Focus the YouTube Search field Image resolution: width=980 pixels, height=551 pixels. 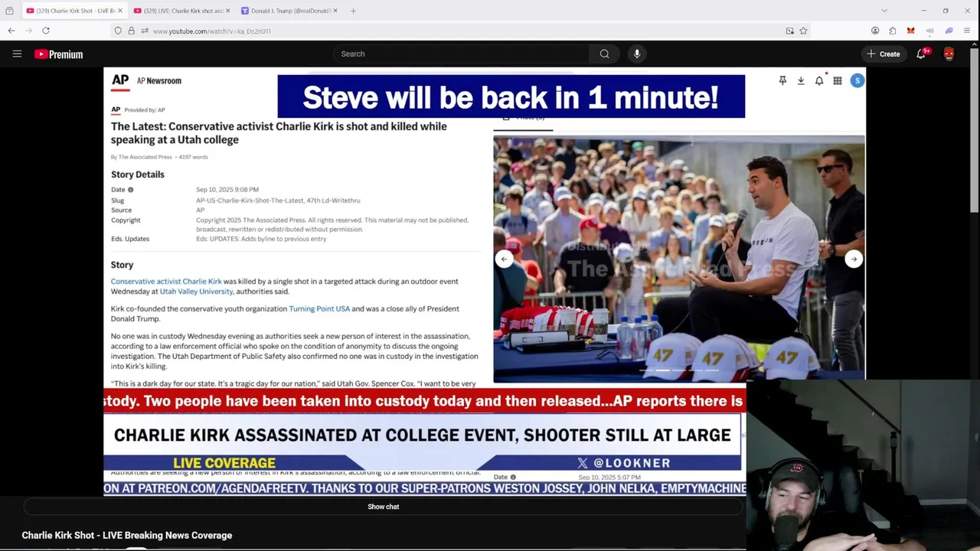(461, 54)
